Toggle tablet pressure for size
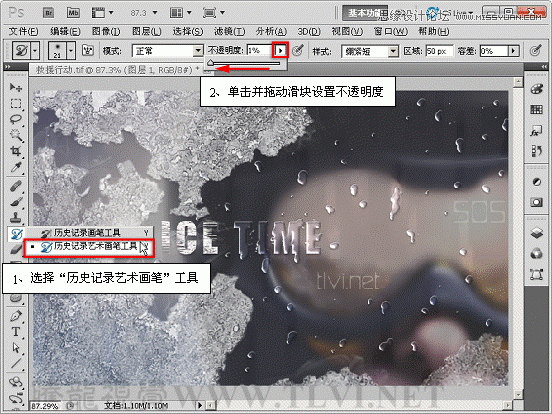Viewport: 552px width, 414px height. (x=535, y=51)
